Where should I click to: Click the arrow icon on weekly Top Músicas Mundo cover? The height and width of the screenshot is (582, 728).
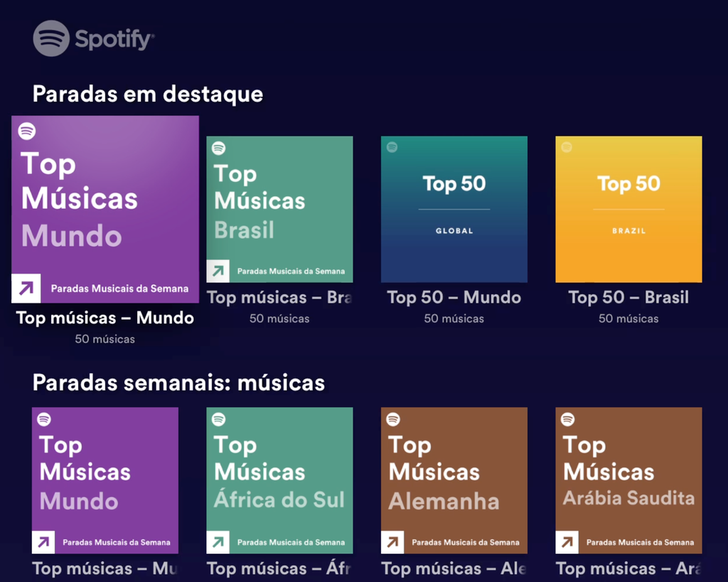click(x=43, y=542)
